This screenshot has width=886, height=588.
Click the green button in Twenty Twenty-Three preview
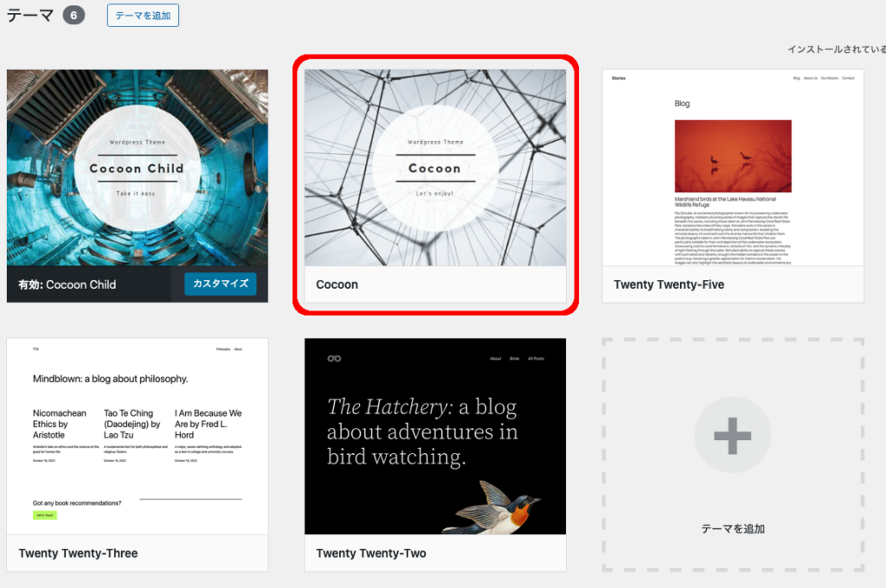44,515
